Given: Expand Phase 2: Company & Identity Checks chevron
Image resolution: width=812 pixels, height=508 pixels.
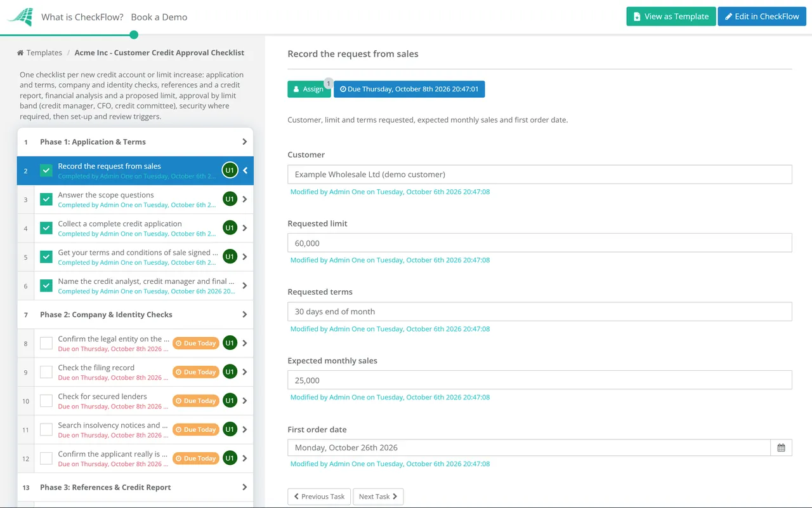Looking at the screenshot, I should (x=245, y=314).
